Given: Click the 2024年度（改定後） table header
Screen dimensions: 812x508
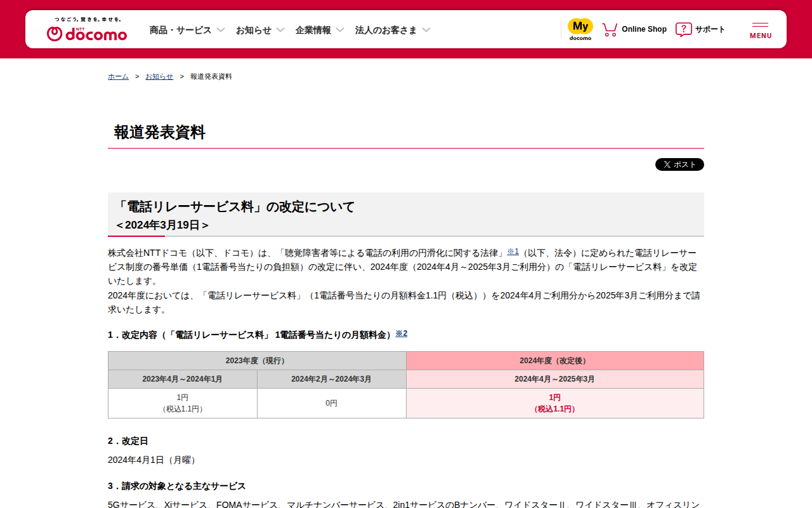Looking at the screenshot, I should tap(555, 361).
